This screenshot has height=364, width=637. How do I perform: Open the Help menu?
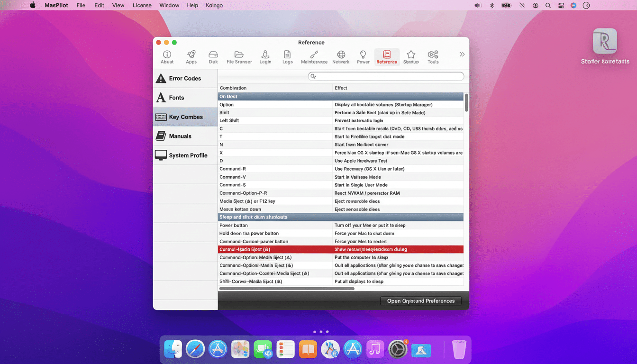(192, 5)
